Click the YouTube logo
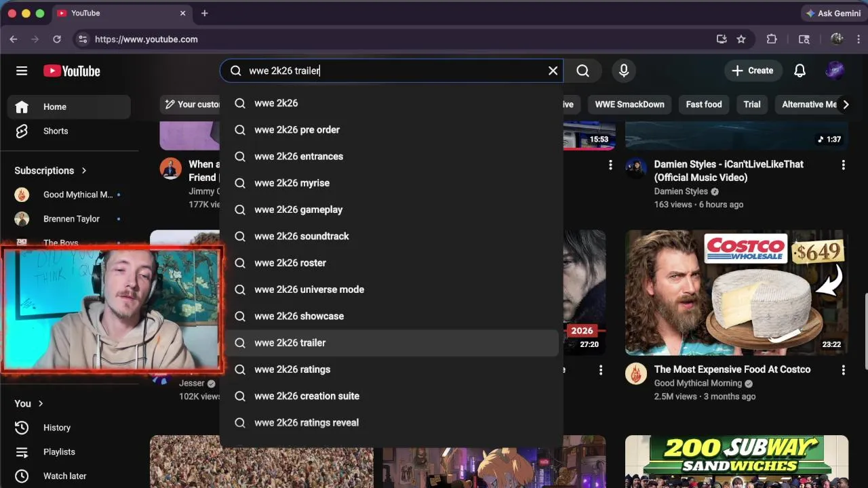Image resolution: width=868 pixels, height=488 pixels. tap(72, 71)
